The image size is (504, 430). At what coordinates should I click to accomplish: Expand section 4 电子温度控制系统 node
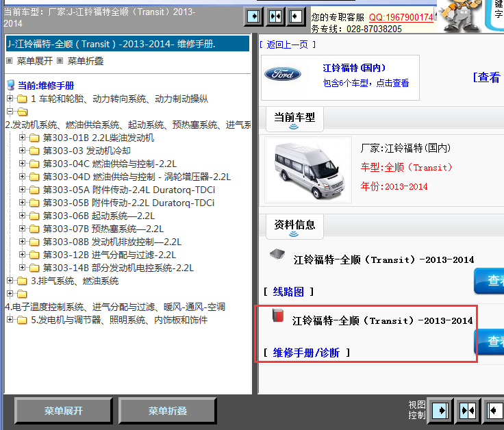tap(10, 294)
